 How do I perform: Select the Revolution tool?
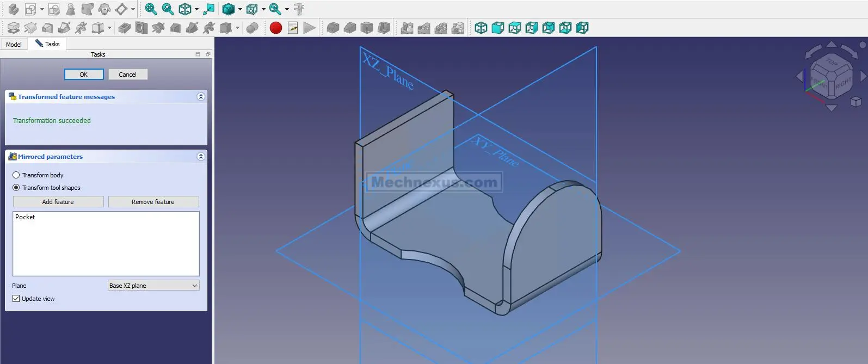[x=30, y=28]
